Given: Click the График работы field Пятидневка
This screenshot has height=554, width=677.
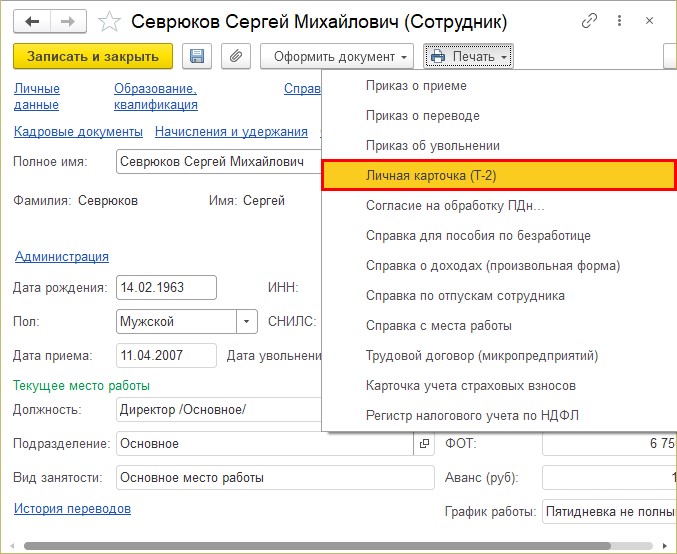Looking at the screenshot, I should coord(609,512).
